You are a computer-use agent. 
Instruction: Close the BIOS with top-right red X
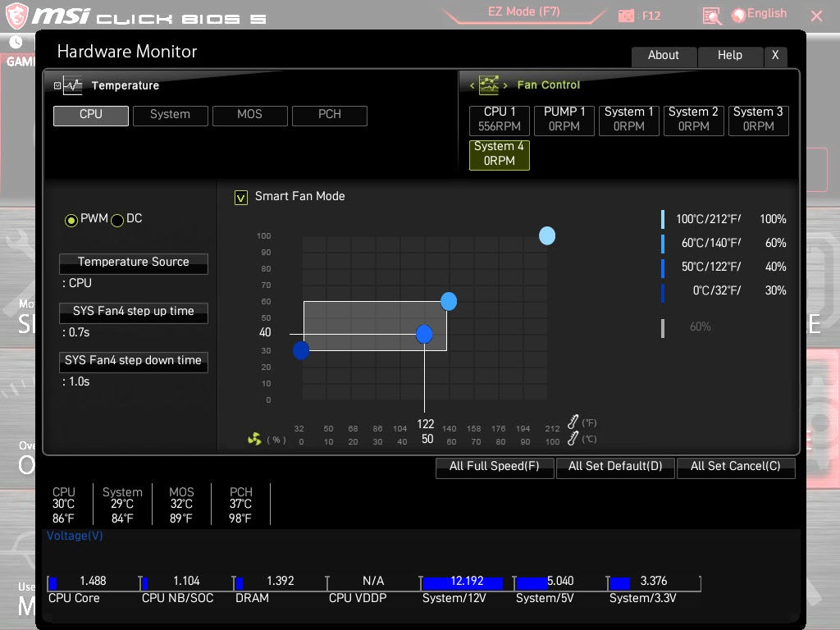coord(816,16)
